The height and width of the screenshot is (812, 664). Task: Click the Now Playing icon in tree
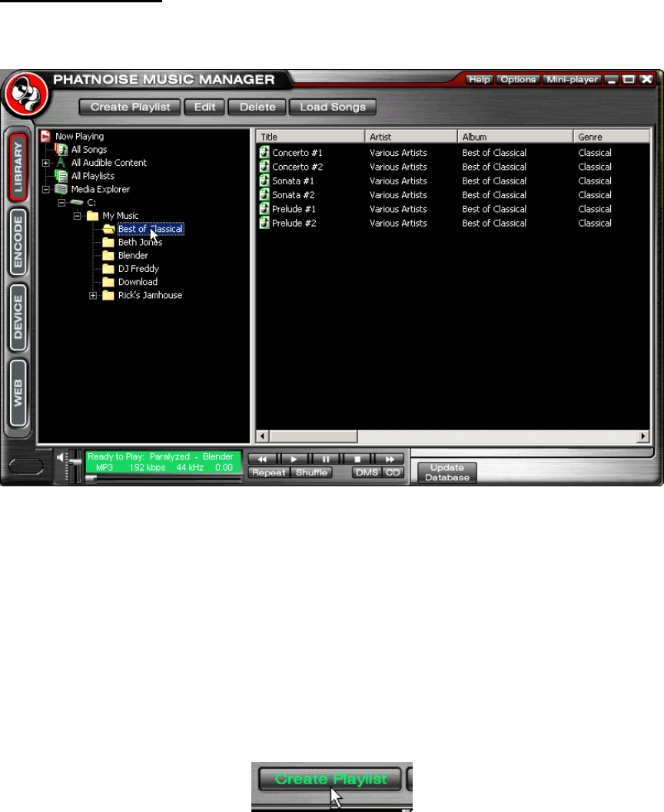tap(45, 136)
